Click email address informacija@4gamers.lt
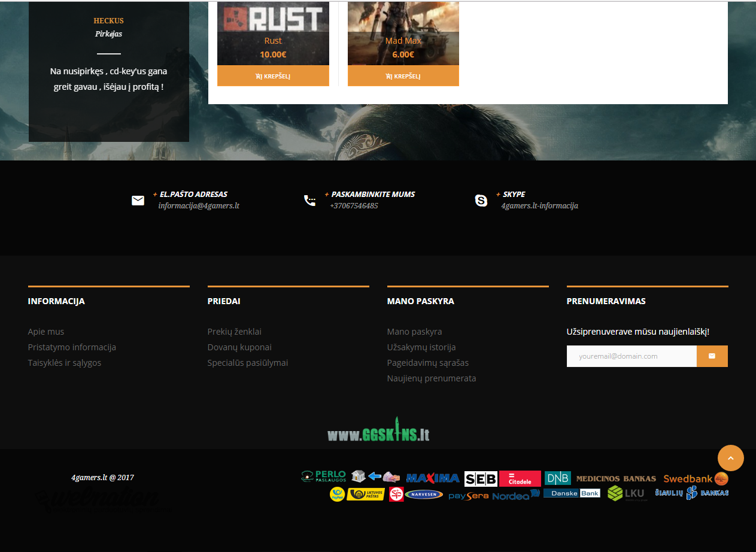Screen dimensions: 756x552 pos(199,206)
